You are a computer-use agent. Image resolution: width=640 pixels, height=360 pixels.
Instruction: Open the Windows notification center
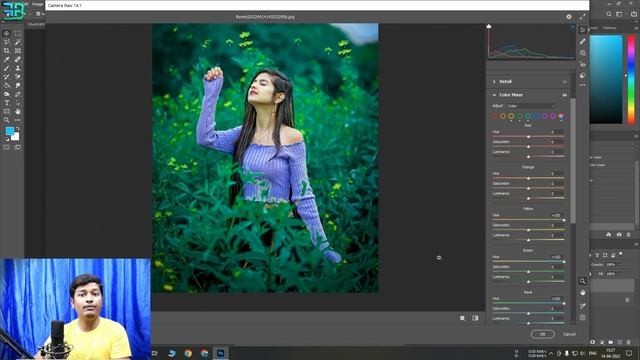(x=629, y=353)
